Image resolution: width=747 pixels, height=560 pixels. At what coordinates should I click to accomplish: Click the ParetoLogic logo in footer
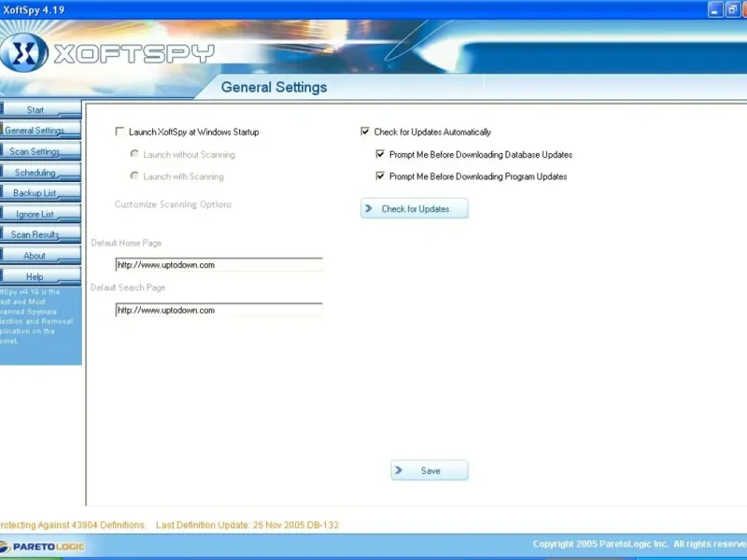(42, 547)
